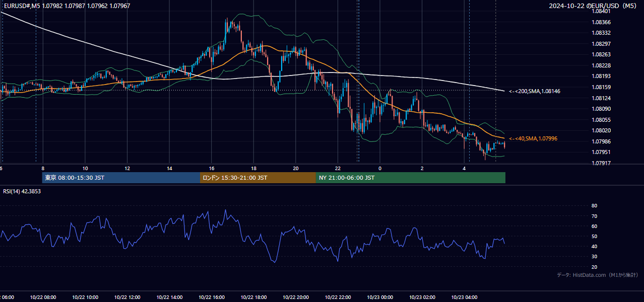Click hour tick 20 under price chart
Screen dimensions: 644x302
tap(296, 168)
